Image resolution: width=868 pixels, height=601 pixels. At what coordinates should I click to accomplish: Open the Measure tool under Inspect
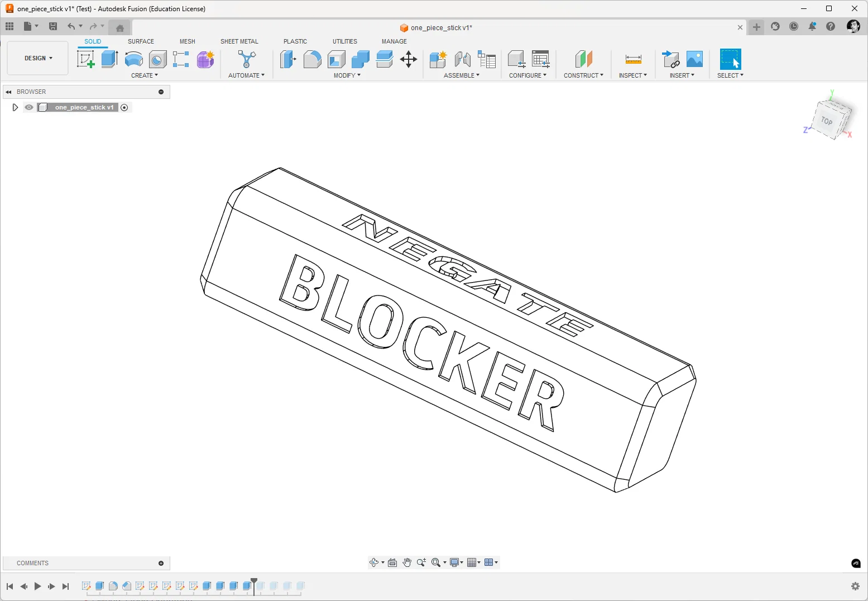(633, 59)
